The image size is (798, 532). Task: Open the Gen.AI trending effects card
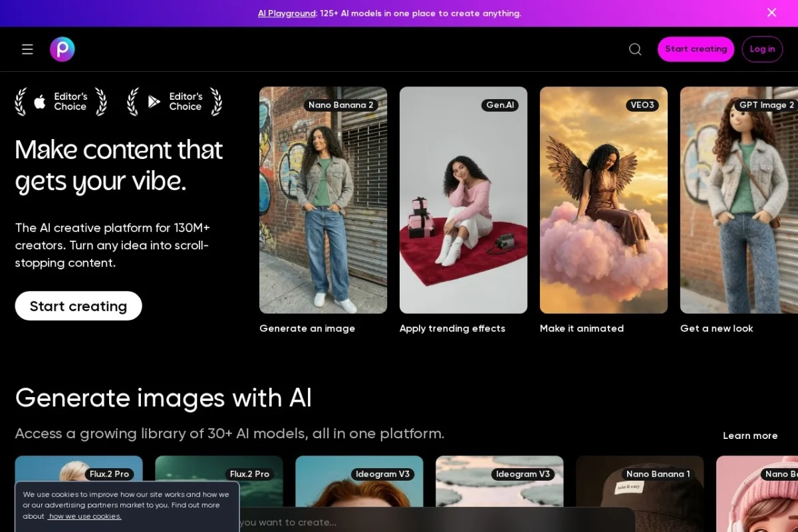click(464, 200)
